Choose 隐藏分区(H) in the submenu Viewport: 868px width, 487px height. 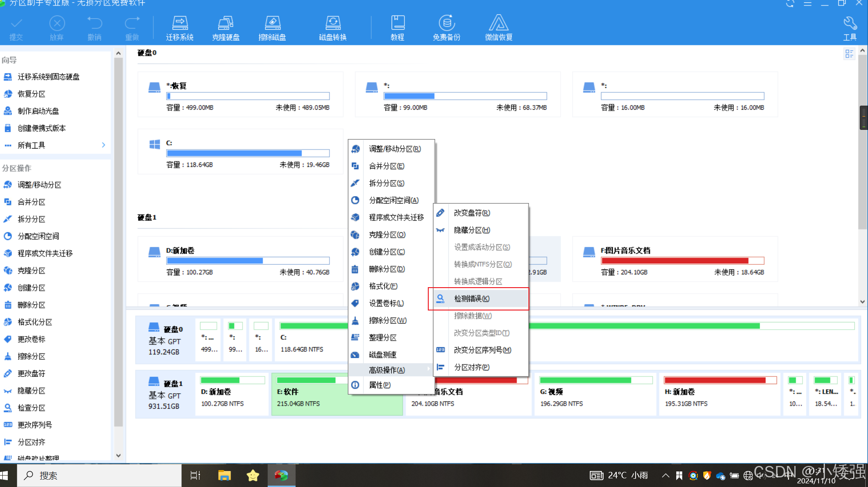[x=481, y=230]
